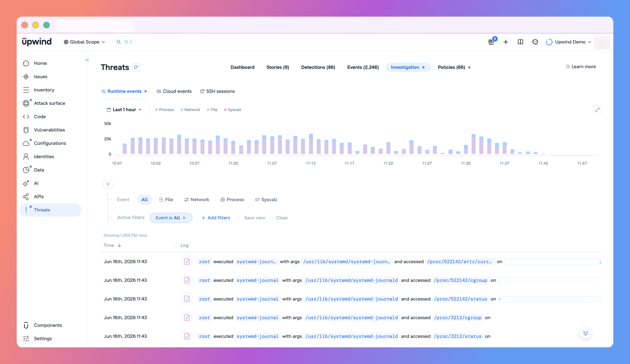Switch to the Policies (66) tab
630x364 pixels.
point(454,67)
